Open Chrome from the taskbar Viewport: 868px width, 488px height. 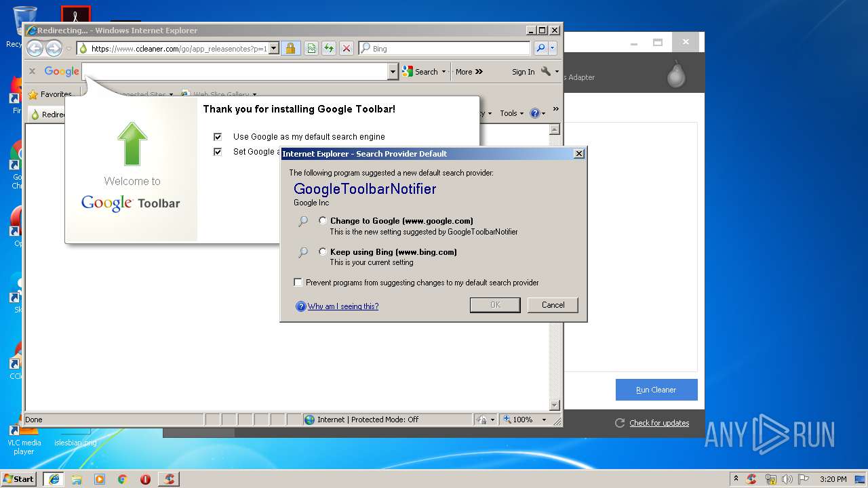click(123, 479)
